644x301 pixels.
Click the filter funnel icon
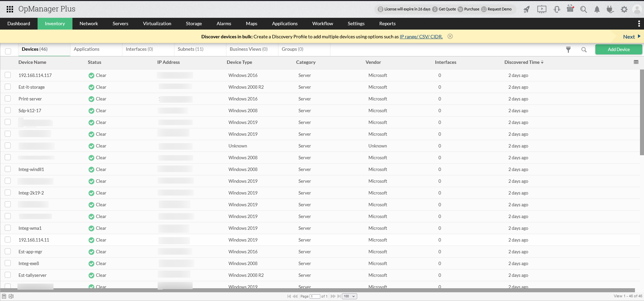568,50
